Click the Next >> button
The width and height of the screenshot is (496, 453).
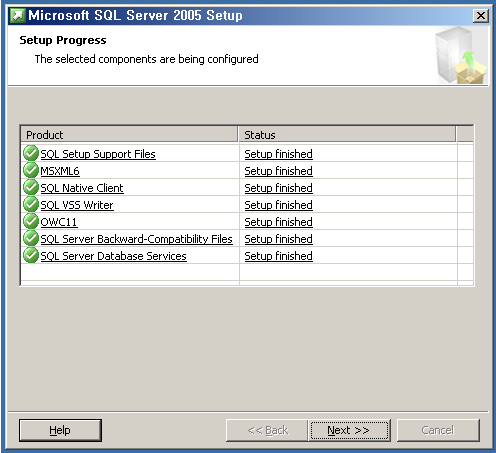pyautogui.click(x=349, y=430)
